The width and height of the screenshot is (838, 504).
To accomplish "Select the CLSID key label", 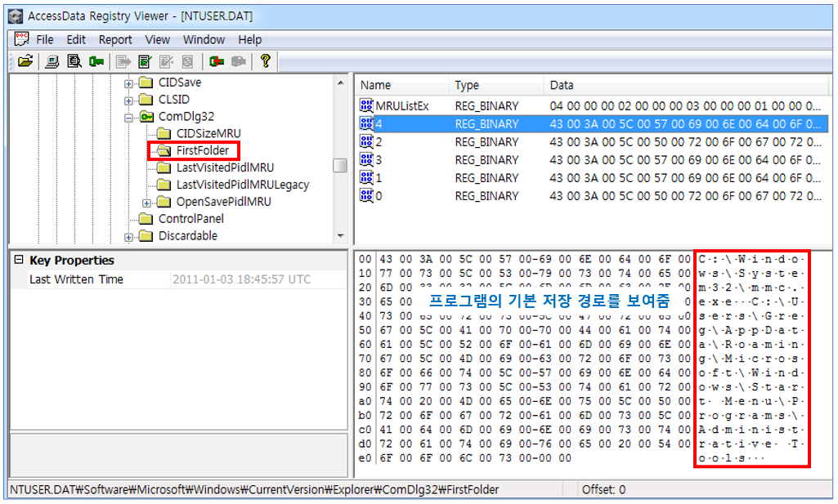I will click(173, 100).
